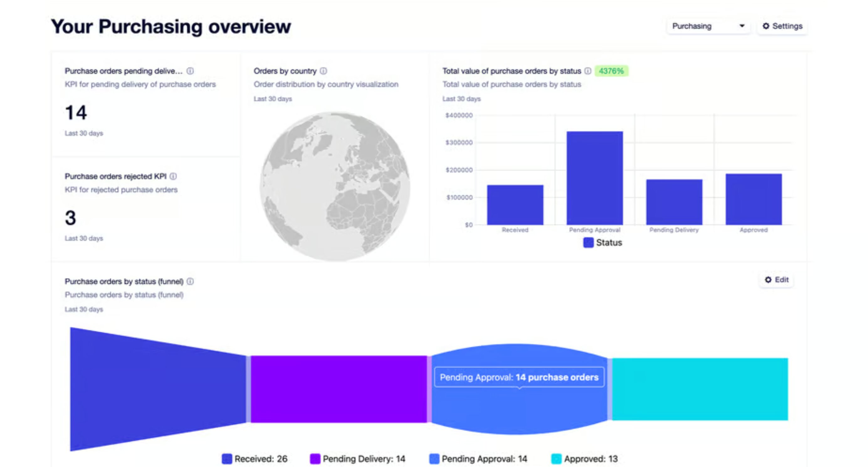This screenshot has height=467, width=868.
Task: Click info icon beside Total value of purchase orders
Action: [588, 71]
